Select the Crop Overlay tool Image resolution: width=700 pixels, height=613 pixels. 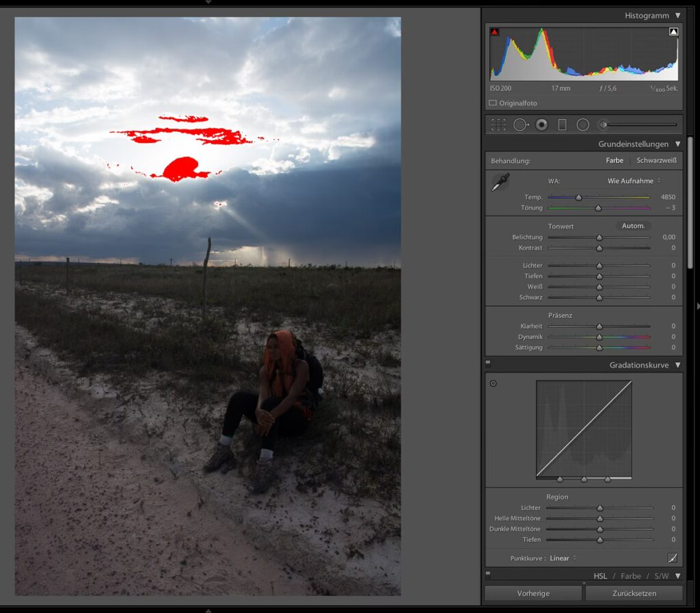point(498,124)
